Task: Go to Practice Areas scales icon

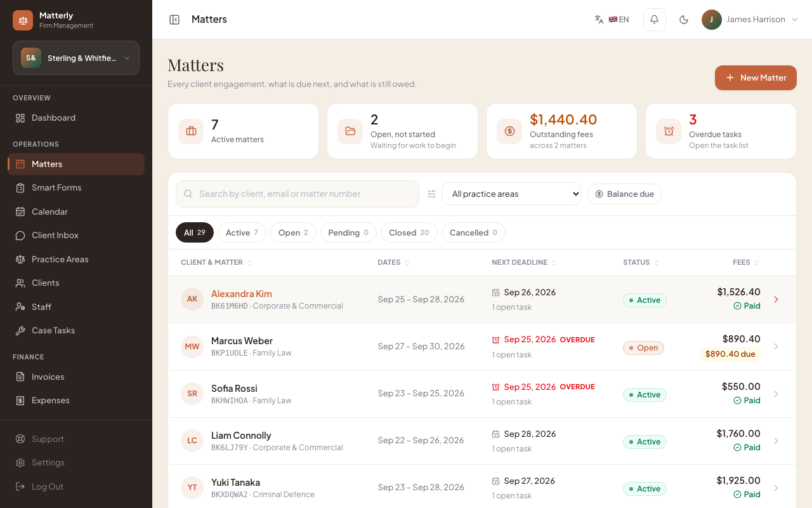Action: 20,259
